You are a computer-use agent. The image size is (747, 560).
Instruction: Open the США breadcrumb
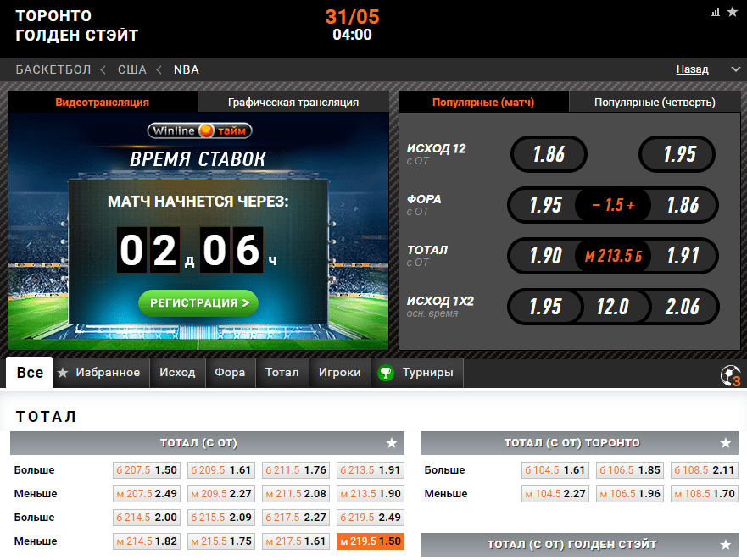pyautogui.click(x=132, y=70)
